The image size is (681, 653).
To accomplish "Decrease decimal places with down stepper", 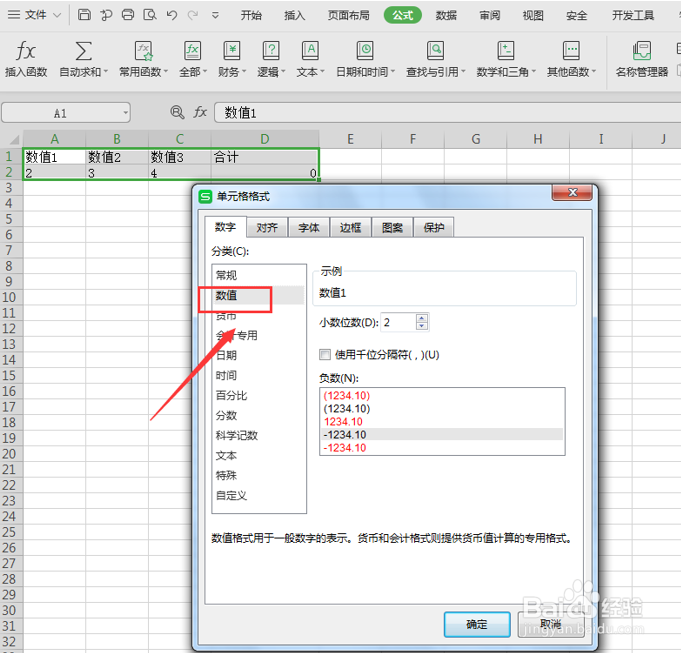I will click(x=421, y=326).
